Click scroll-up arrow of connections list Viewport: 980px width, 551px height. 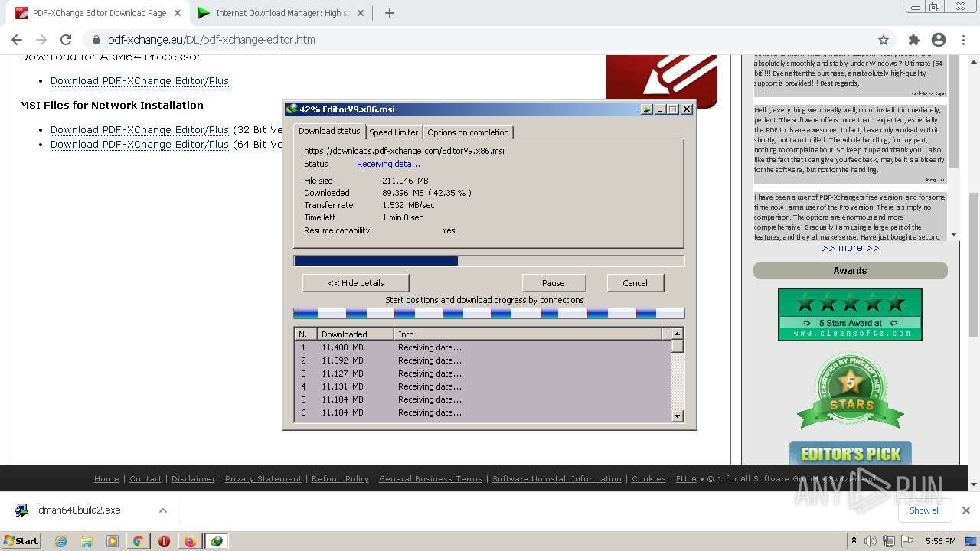[x=677, y=334]
